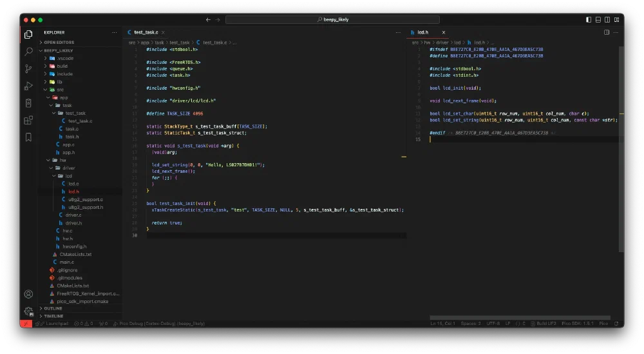This screenshot has width=644, height=354.
Task: Split the lcd.h editor to the right
Action: point(607,32)
